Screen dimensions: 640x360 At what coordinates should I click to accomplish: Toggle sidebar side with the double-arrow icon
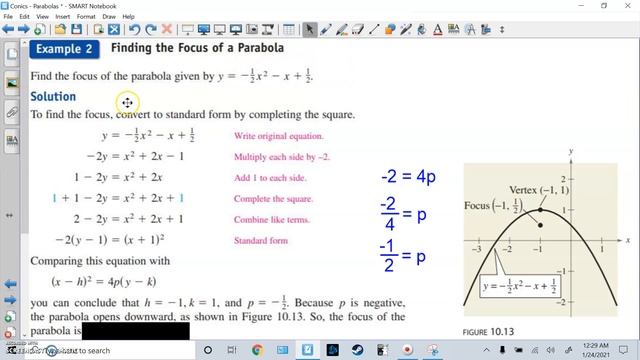click(x=9, y=215)
